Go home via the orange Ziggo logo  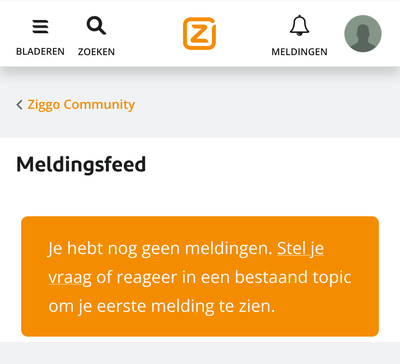(199, 34)
